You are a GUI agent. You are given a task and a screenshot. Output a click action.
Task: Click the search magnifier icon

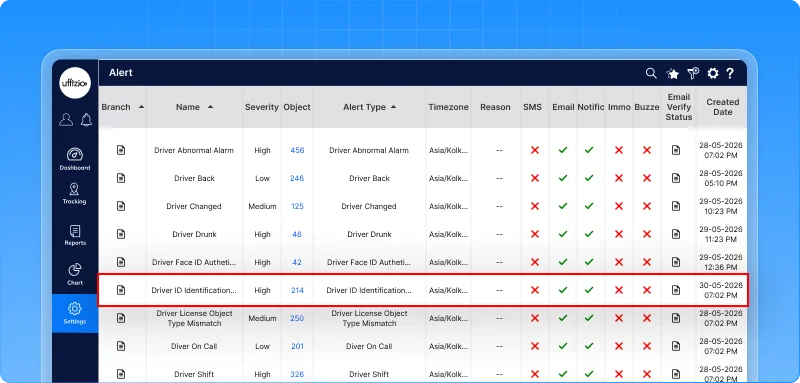point(651,73)
